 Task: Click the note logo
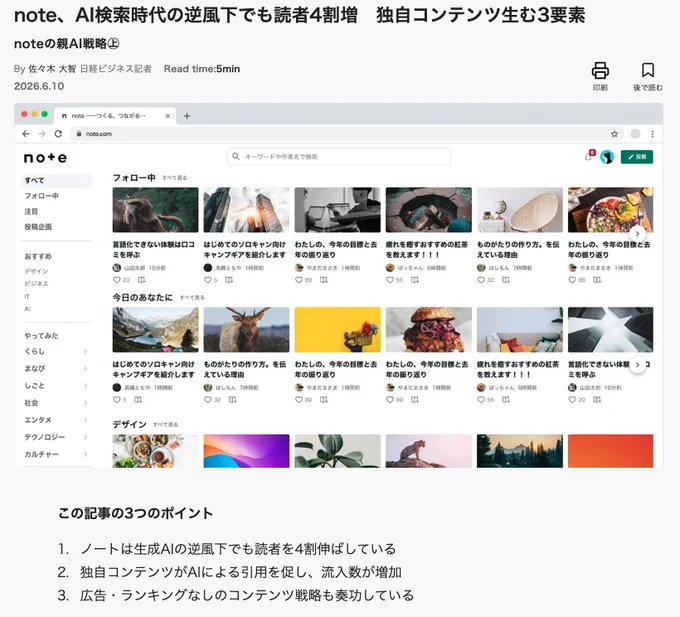pos(45,158)
